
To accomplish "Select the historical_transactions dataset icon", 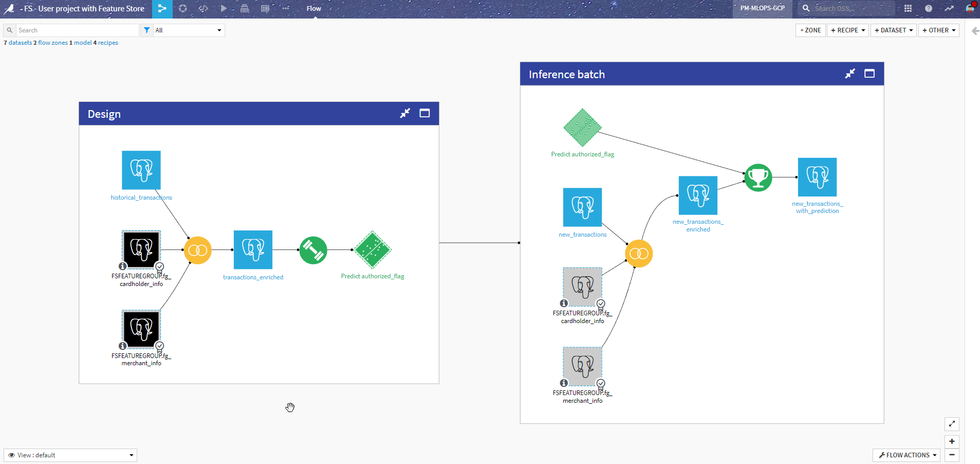I will (141, 170).
